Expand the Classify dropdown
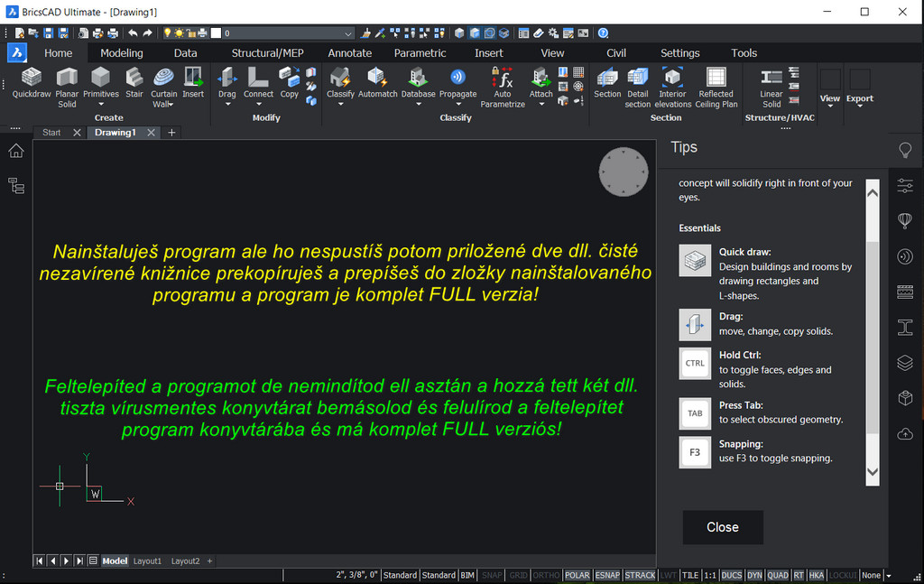The width and height of the screenshot is (924, 584). 340,105
